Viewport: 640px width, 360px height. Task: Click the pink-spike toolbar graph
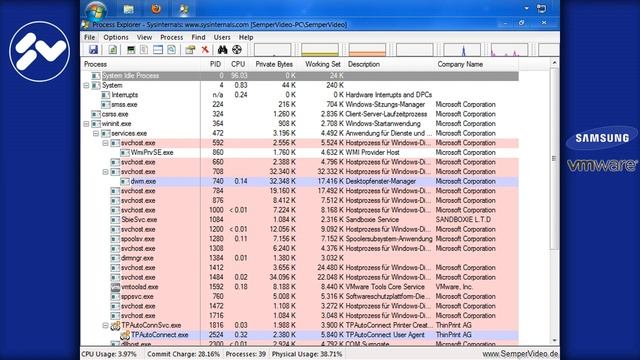point(509,50)
